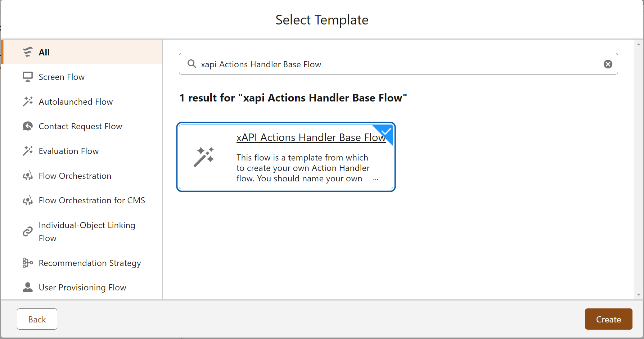Click the Recommendation Strategy icon
The height and width of the screenshot is (339, 644).
(28, 263)
